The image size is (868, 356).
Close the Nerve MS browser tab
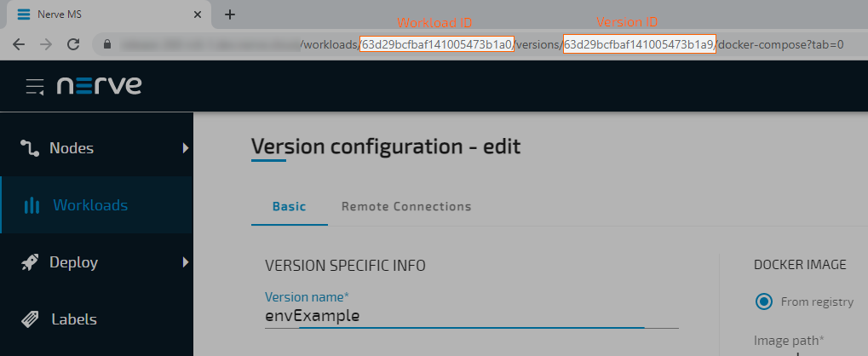tap(198, 14)
